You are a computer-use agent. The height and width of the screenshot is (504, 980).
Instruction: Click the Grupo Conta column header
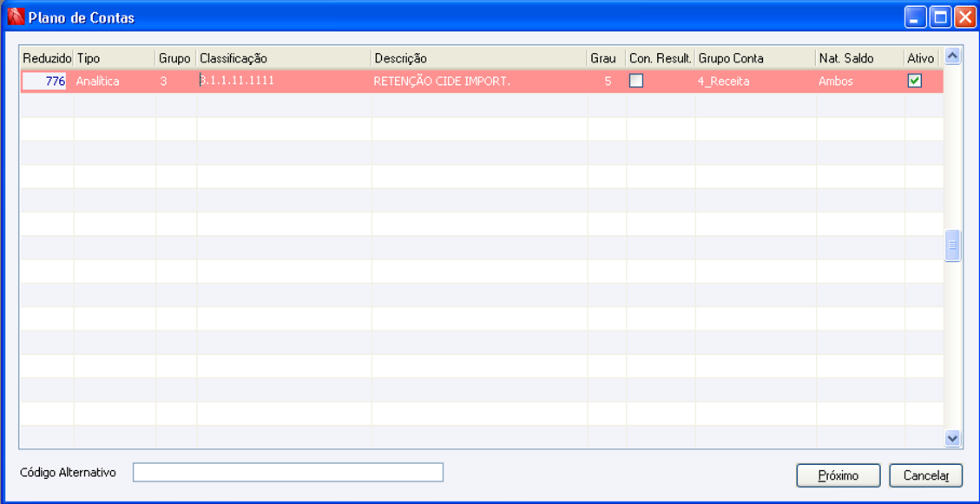756,58
